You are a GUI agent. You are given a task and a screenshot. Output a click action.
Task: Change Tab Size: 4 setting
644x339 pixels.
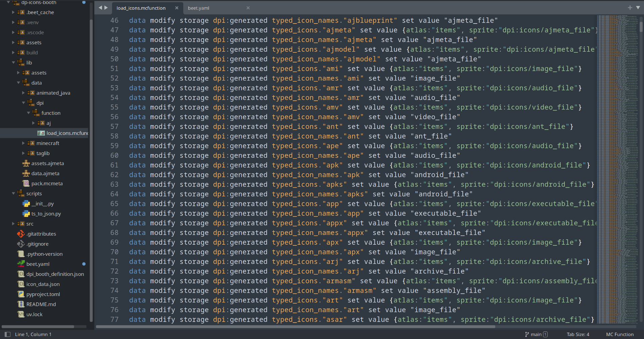(578, 334)
